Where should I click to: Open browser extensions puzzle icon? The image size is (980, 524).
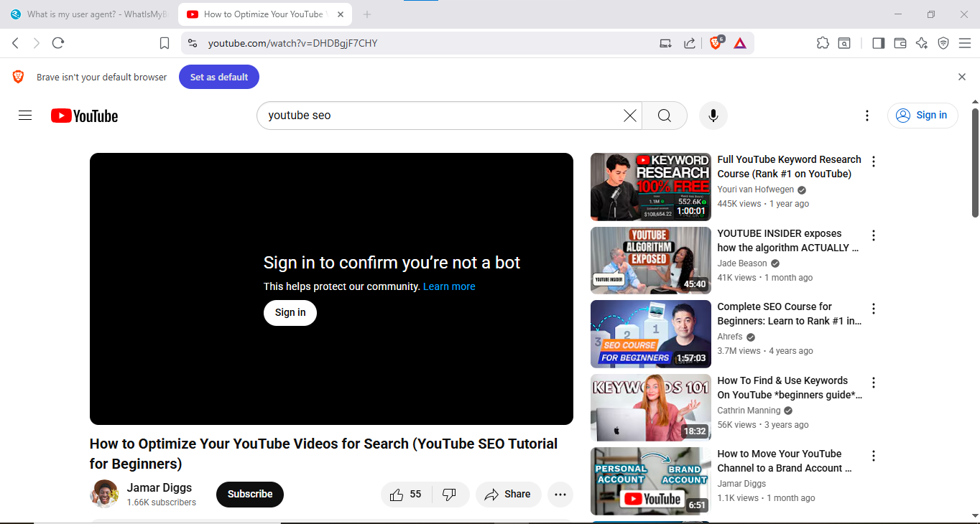[823, 43]
